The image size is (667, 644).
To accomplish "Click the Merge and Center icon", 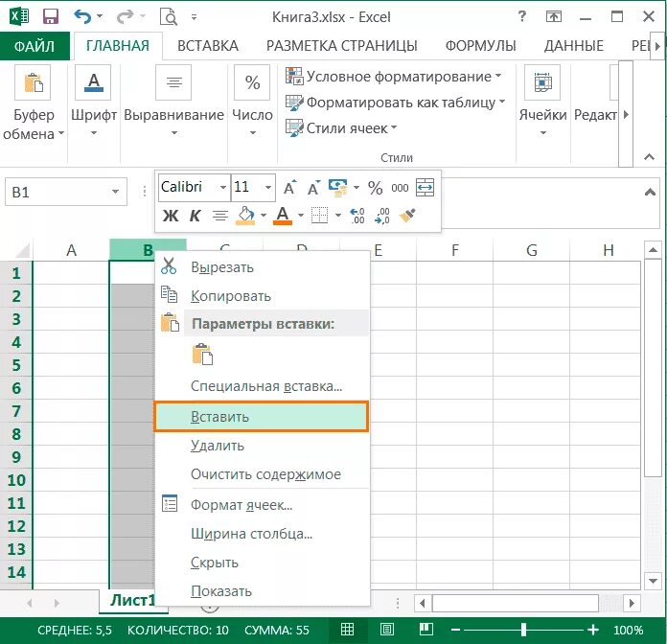I will click(425, 188).
